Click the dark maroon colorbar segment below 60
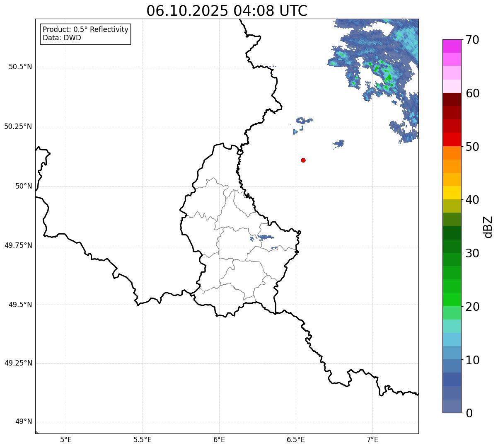498x448 pixels. pos(452,99)
